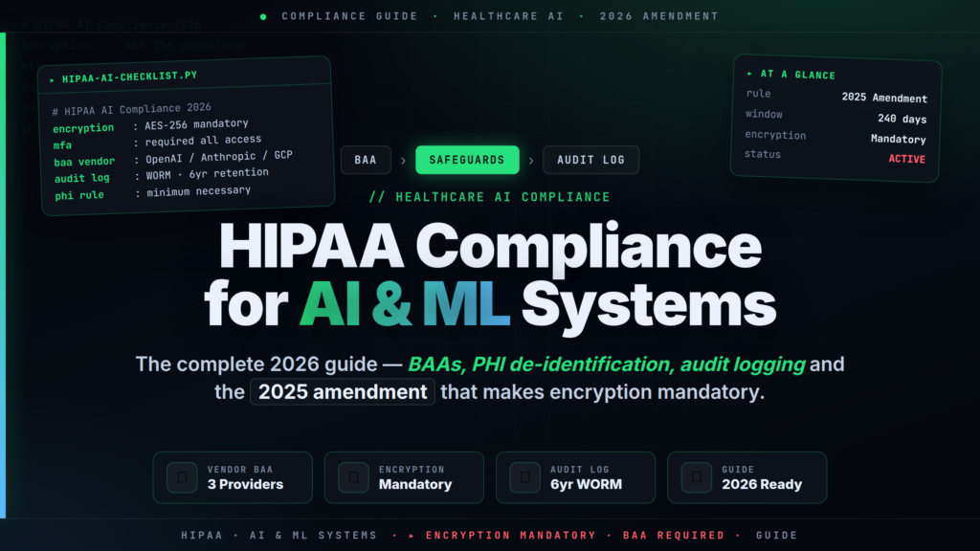Click the 2025 amendment highlighted chip
The image size is (980, 551).
pyautogui.click(x=343, y=391)
